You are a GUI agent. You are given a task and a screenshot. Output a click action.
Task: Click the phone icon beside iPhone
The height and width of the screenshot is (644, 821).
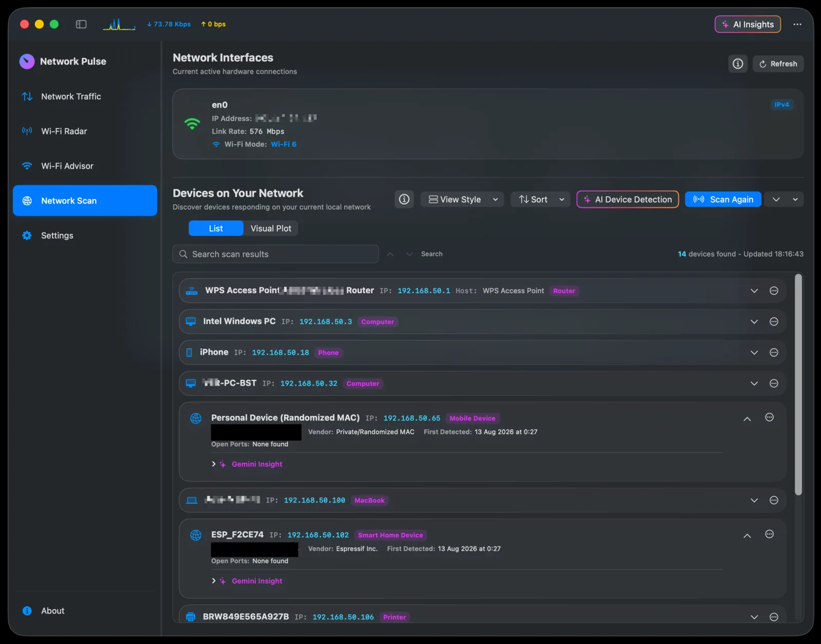(189, 352)
